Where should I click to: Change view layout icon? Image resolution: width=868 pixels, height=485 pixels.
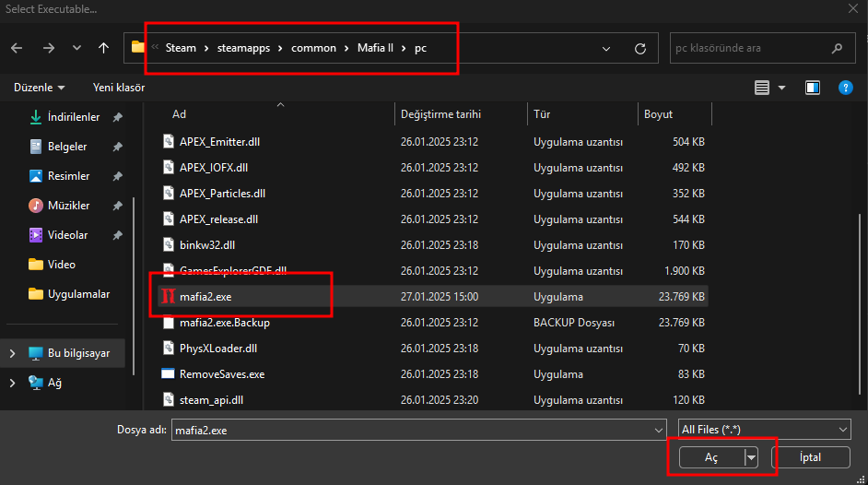[x=762, y=88]
